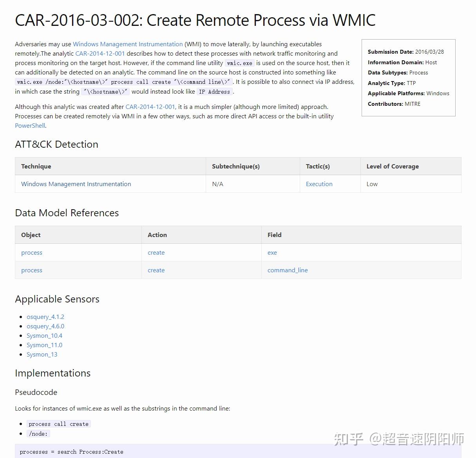
Task: Click process link in the exe row
Action: tap(32, 253)
